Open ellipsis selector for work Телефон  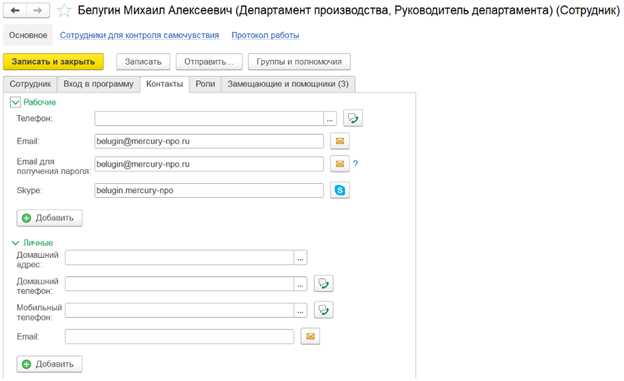(x=330, y=118)
